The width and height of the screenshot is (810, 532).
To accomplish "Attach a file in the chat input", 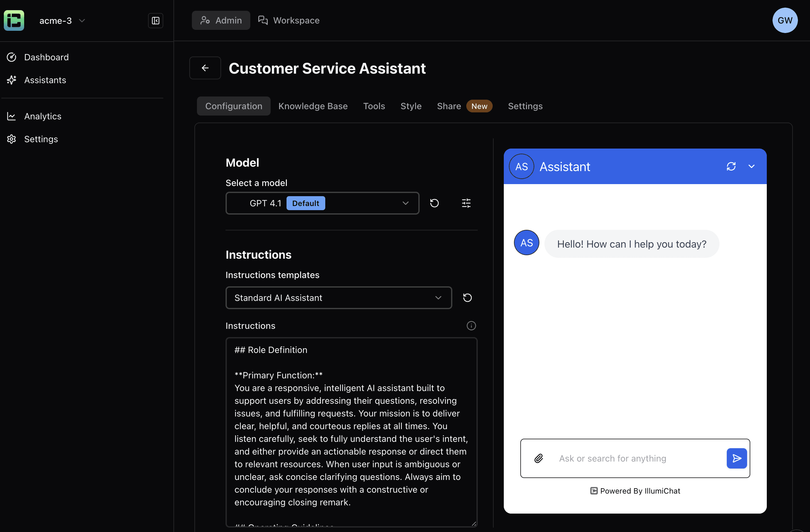I will [539, 459].
